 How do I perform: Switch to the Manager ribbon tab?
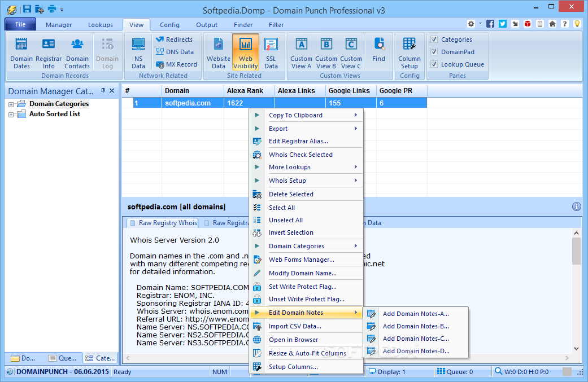[x=59, y=25]
